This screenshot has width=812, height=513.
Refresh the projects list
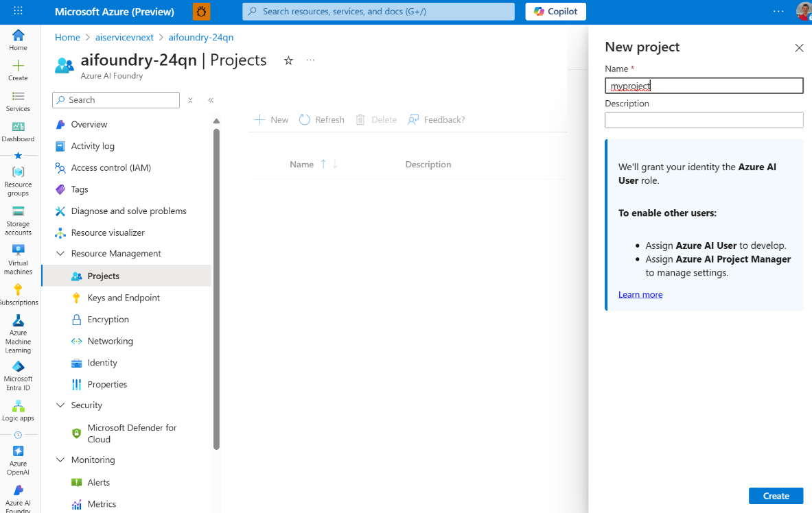[x=321, y=119]
